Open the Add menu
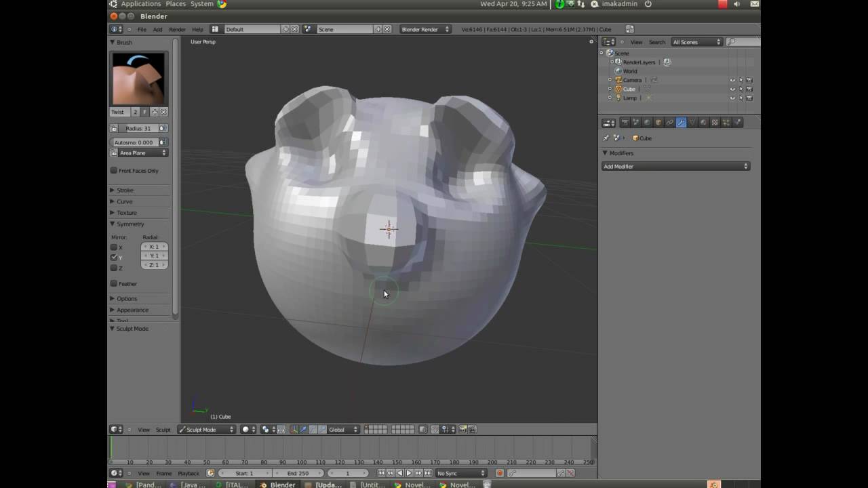The image size is (868, 488). (157, 29)
